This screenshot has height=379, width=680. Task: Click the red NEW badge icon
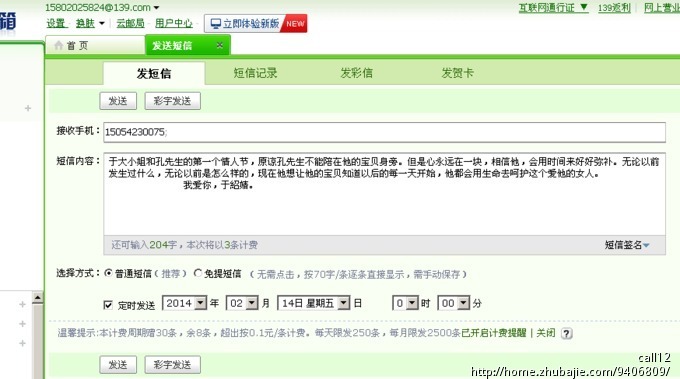coord(295,23)
